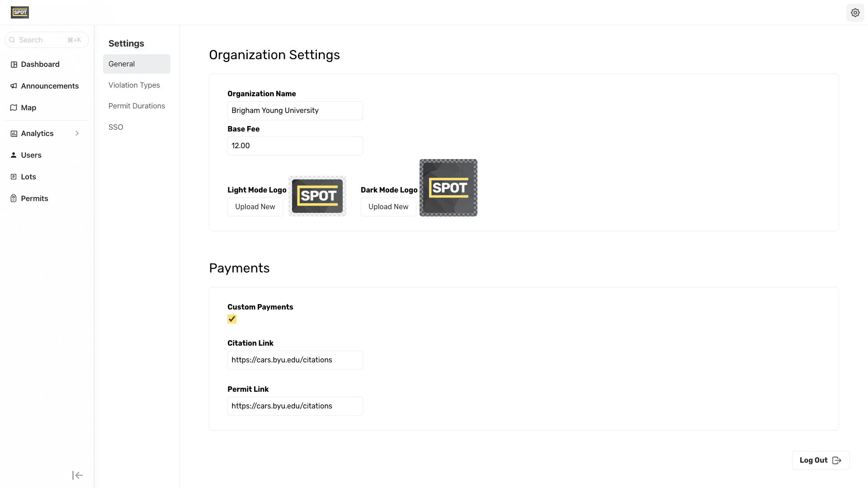Image resolution: width=868 pixels, height=488 pixels.
Task: Open Lots parking icon
Action: point(14,177)
